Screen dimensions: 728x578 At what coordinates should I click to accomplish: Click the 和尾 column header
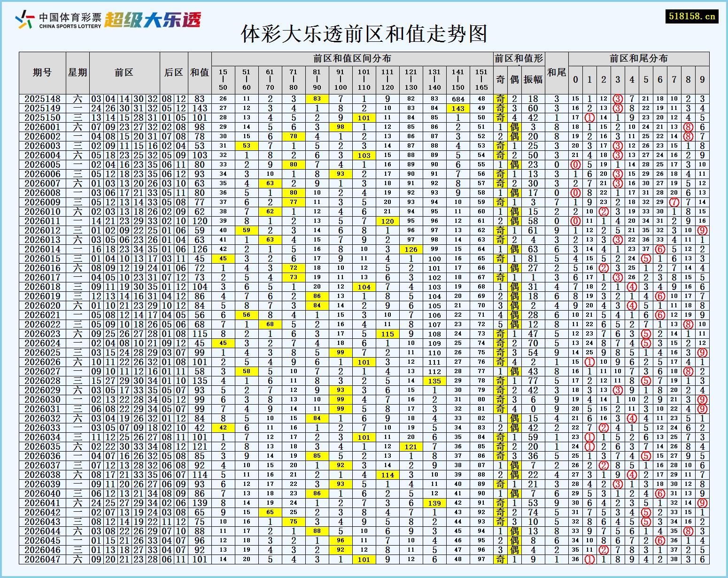557,72
